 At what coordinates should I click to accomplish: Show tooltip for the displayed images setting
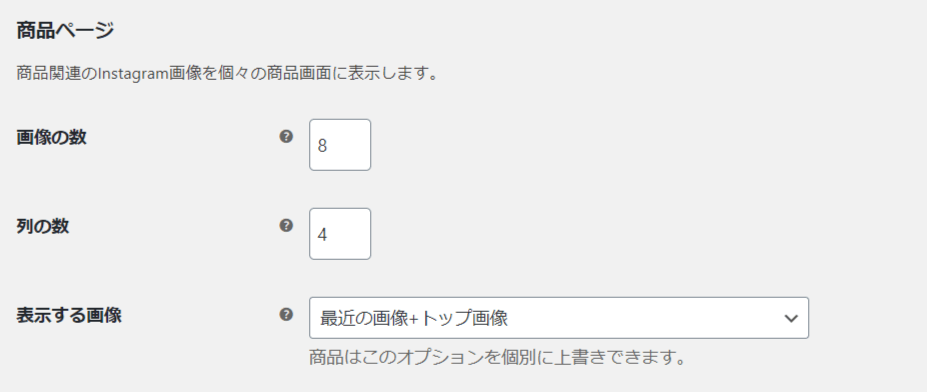tap(286, 314)
